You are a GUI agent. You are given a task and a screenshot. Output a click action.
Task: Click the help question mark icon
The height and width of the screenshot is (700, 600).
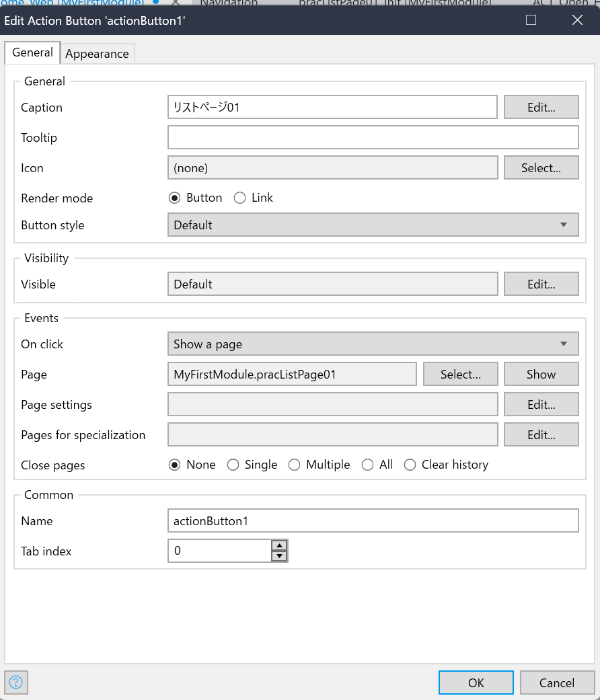tap(16, 683)
